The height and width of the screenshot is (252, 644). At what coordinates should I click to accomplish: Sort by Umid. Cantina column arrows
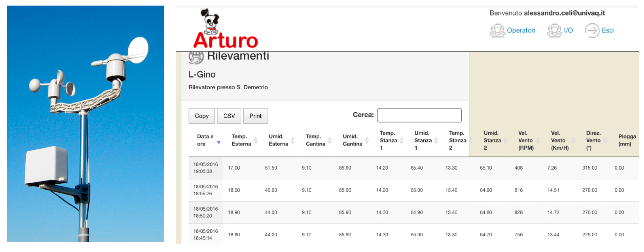367,140
